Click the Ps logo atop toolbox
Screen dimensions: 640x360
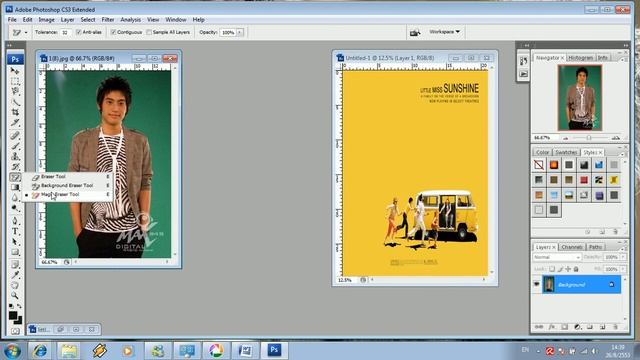pos(15,59)
